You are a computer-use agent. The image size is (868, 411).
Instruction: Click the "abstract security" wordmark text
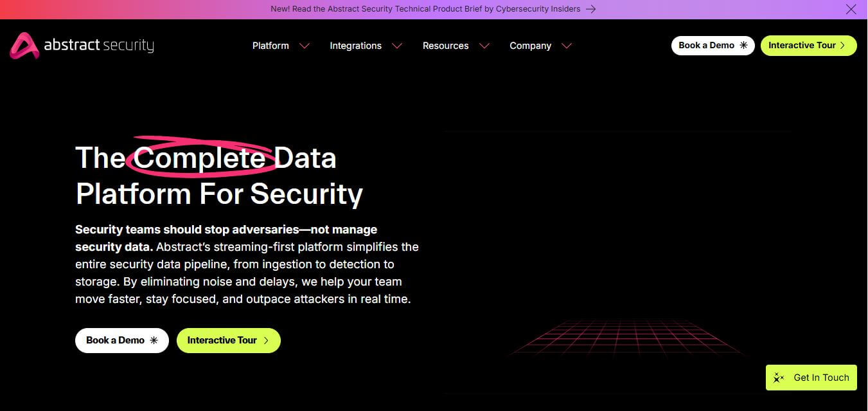click(x=99, y=46)
